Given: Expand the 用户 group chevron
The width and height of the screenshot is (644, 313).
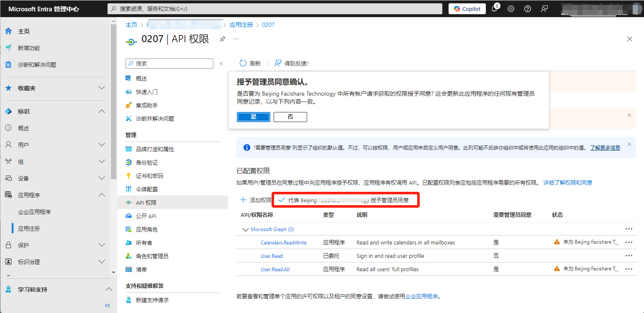Looking at the screenshot, I should 101,145.
